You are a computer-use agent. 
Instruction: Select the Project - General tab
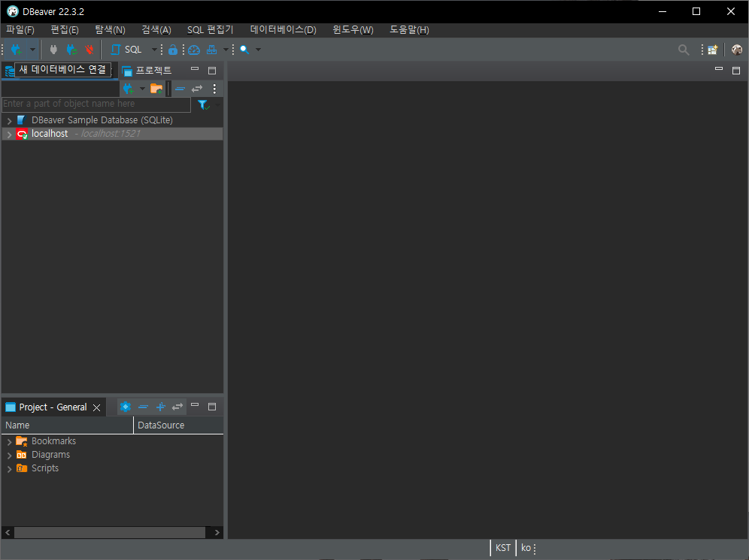click(53, 407)
